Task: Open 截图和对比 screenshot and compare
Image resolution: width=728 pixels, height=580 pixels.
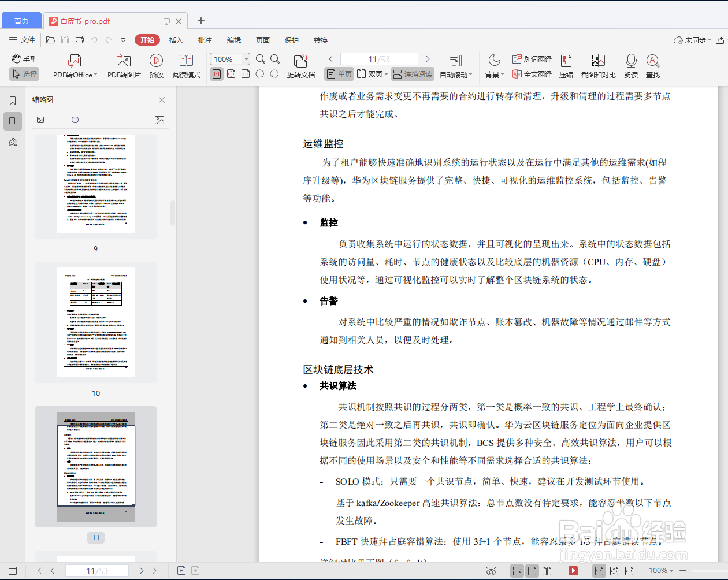Action: tap(598, 66)
